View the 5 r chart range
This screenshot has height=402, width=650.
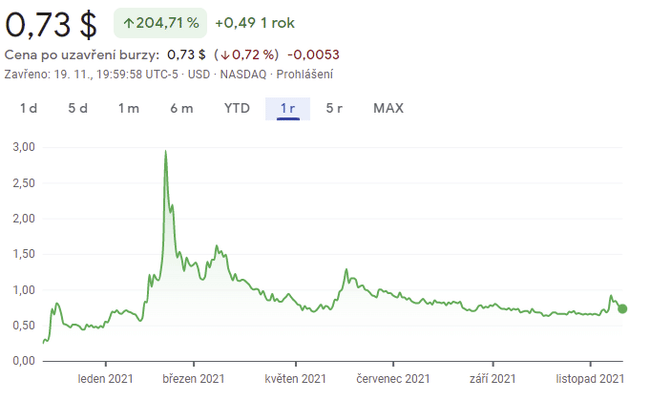point(334,108)
